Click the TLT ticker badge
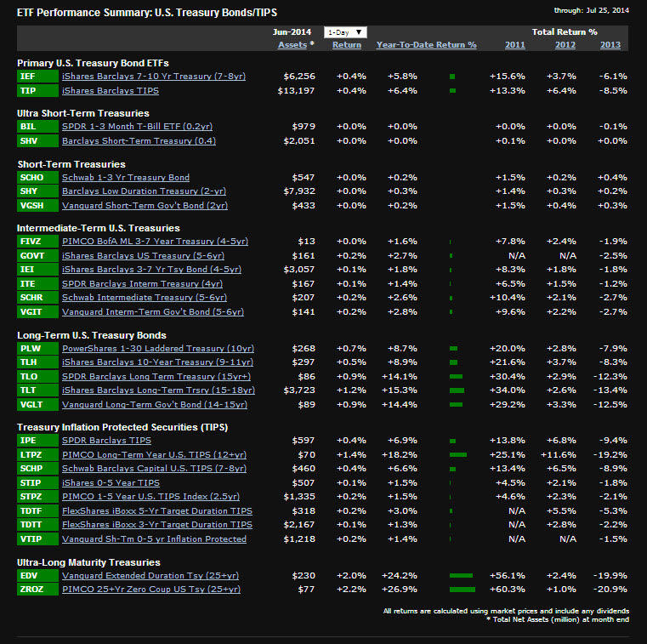 coord(37,390)
